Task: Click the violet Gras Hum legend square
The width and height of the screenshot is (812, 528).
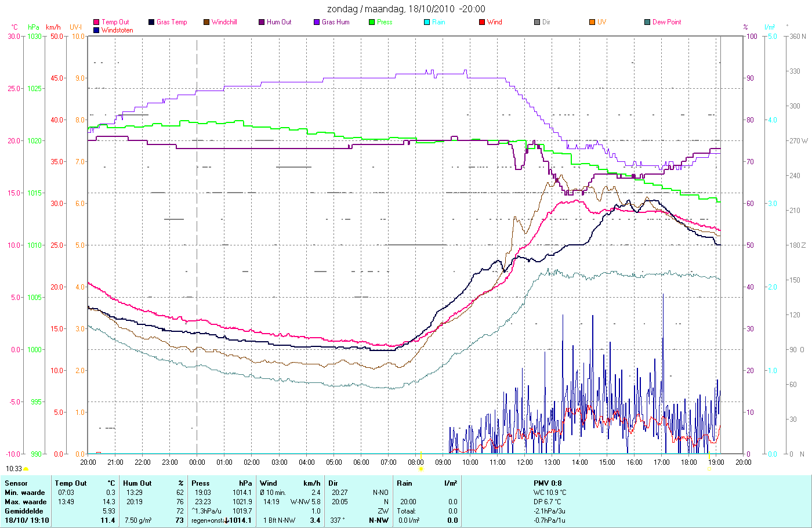Action: point(317,22)
